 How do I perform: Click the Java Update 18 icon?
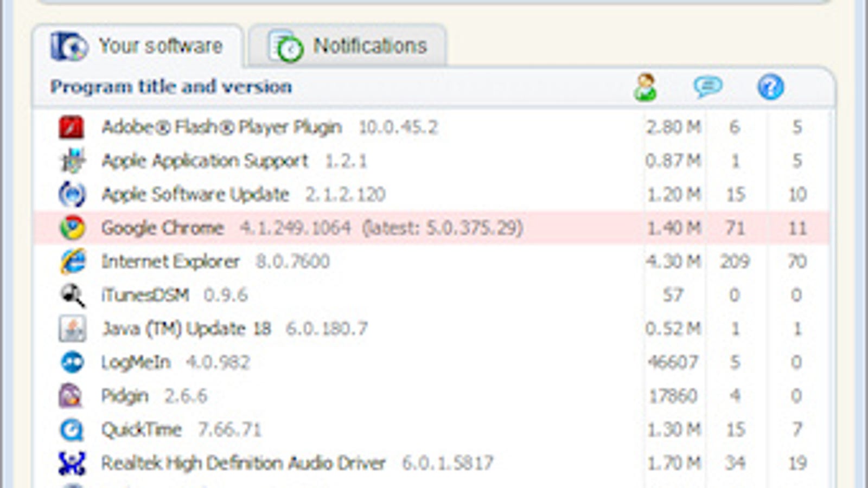(x=72, y=329)
